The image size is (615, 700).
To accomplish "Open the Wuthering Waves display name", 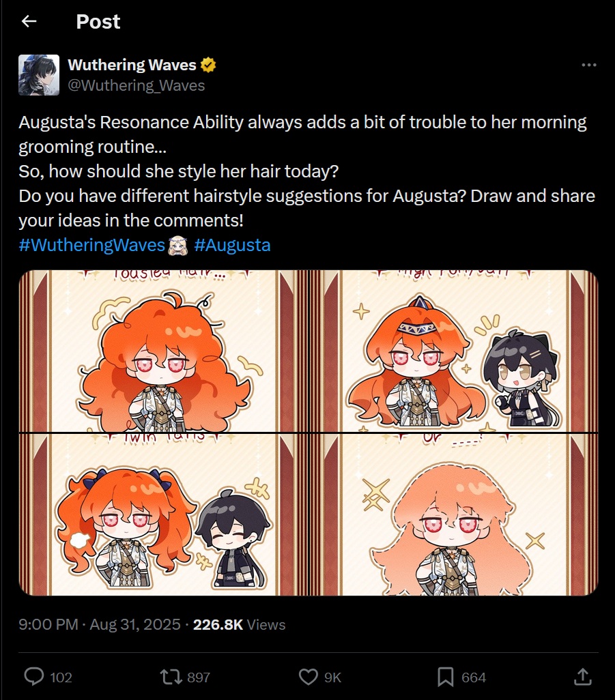I will point(132,65).
